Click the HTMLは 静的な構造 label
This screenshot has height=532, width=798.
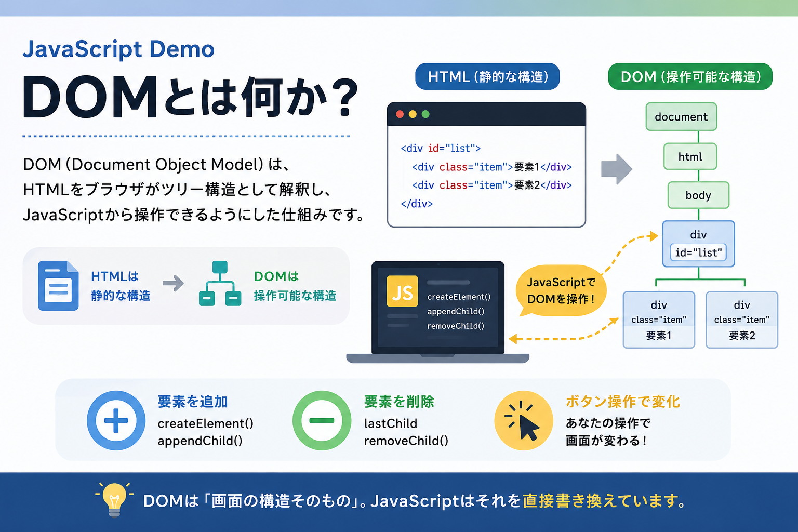pos(121,286)
